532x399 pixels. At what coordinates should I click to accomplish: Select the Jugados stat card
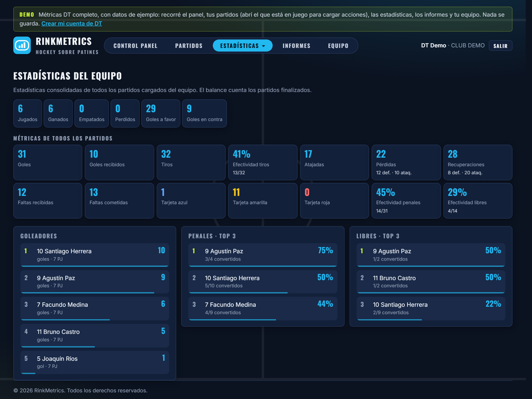[28, 113]
